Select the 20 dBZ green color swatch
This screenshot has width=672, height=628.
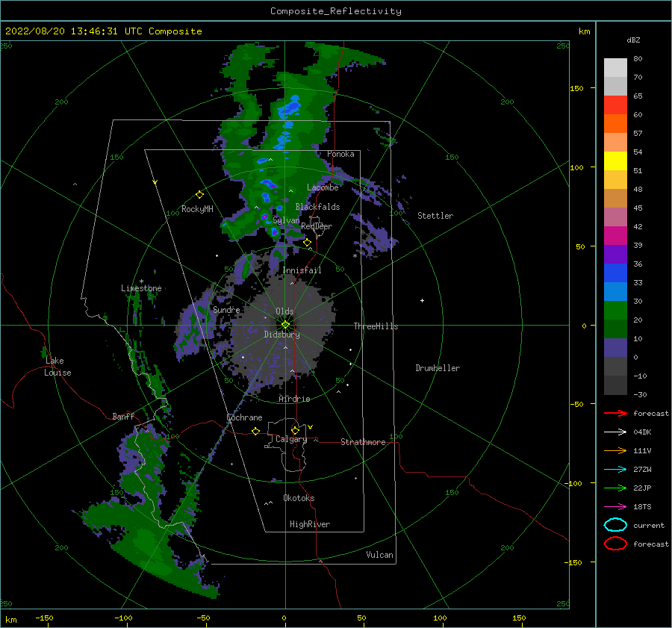[615, 329]
